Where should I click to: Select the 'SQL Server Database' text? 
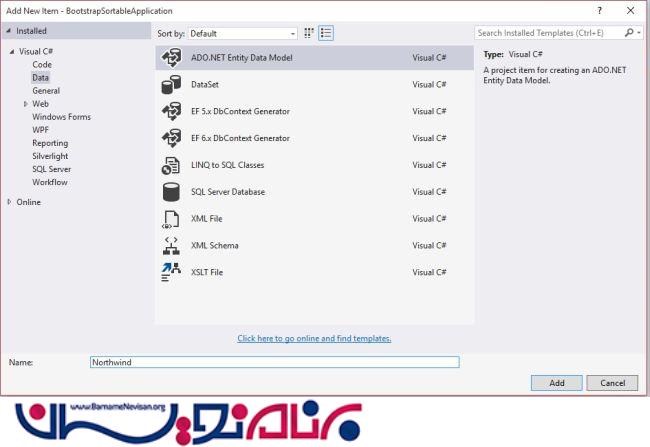(x=228, y=192)
